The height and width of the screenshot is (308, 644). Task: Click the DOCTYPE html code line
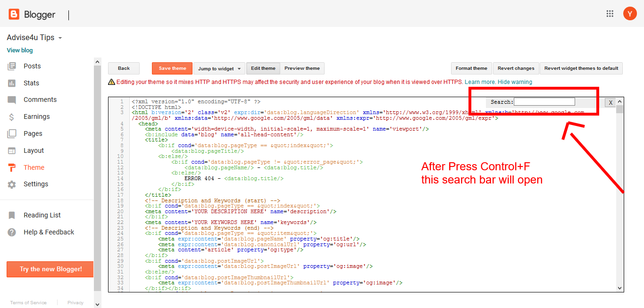pyautogui.click(x=156, y=107)
